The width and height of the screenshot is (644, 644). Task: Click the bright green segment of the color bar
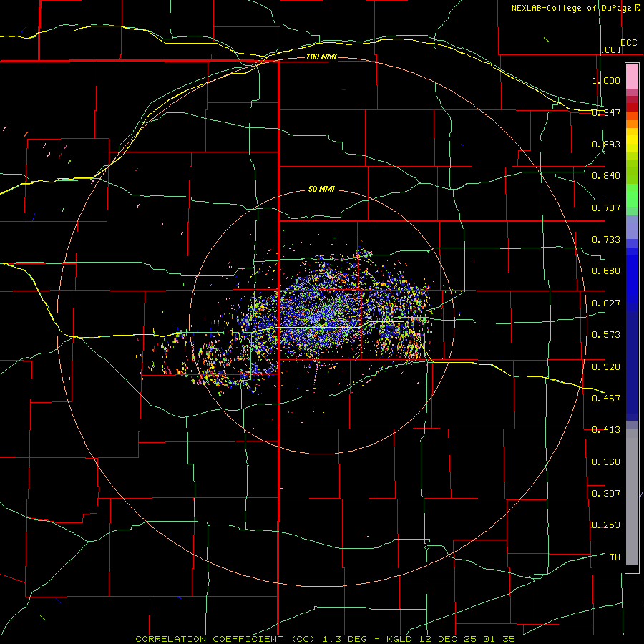click(x=632, y=195)
